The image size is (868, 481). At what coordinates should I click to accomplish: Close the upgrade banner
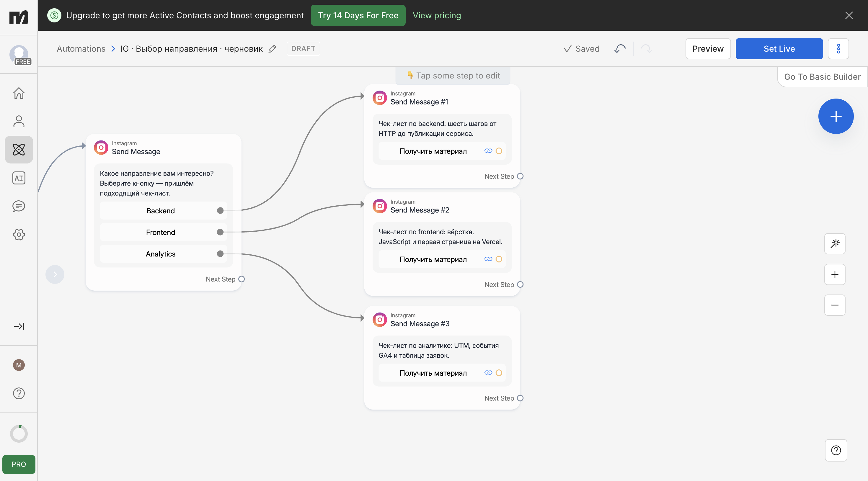[849, 16]
